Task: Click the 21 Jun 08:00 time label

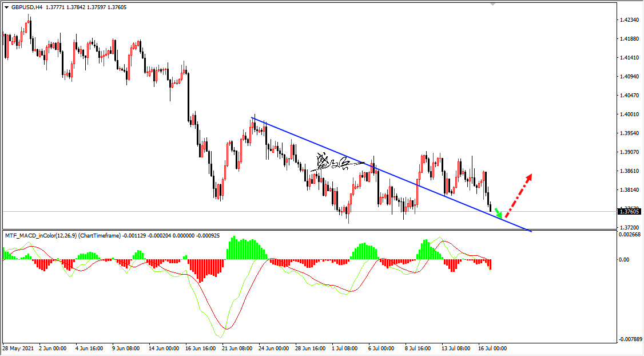Action: pos(237,348)
